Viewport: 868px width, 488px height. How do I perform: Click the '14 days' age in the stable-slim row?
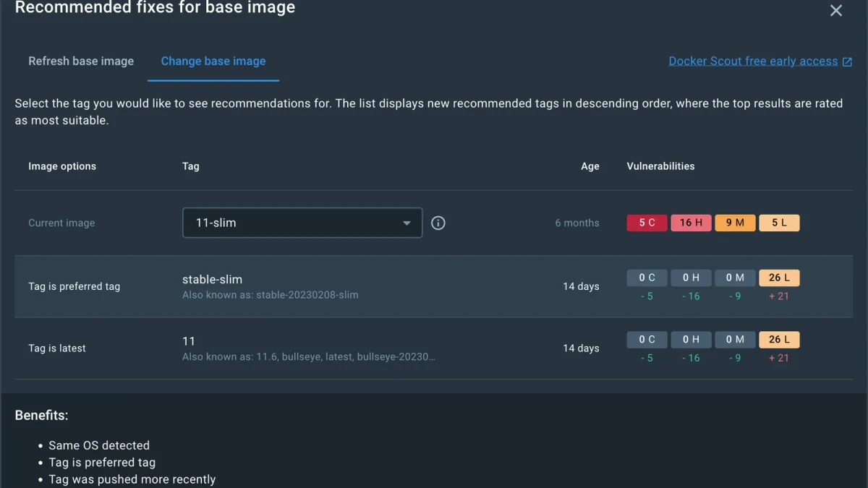point(581,286)
